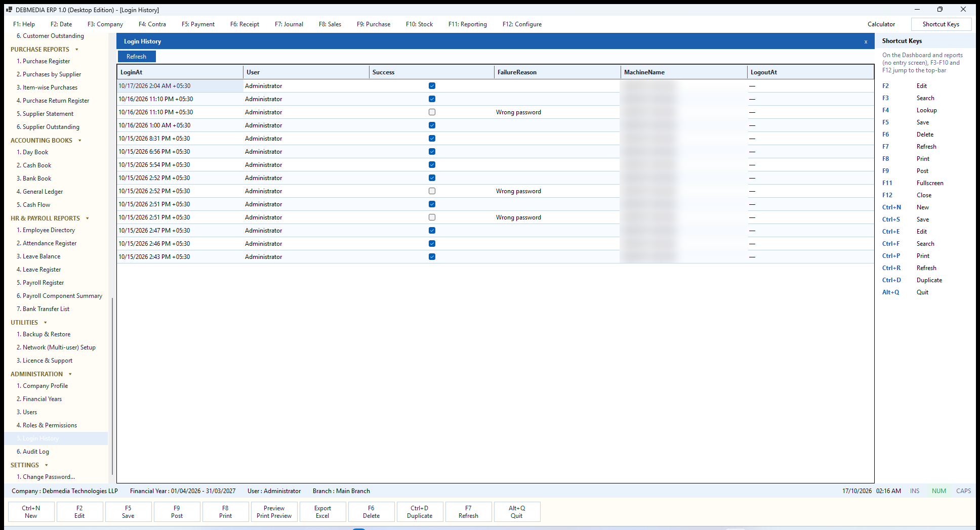The width and height of the screenshot is (980, 530).
Task: Sort by the LoginAt column header
Action: 180,72
